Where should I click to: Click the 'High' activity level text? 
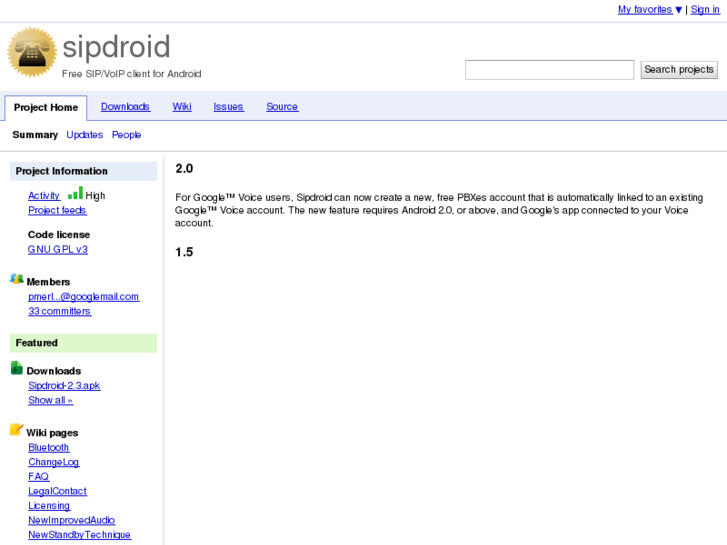click(x=96, y=196)
